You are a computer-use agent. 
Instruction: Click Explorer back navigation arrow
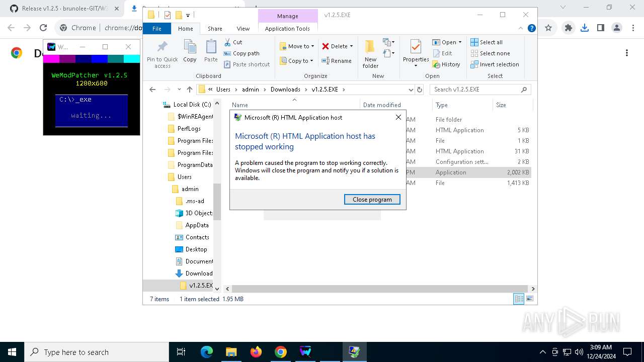point(153,89)
